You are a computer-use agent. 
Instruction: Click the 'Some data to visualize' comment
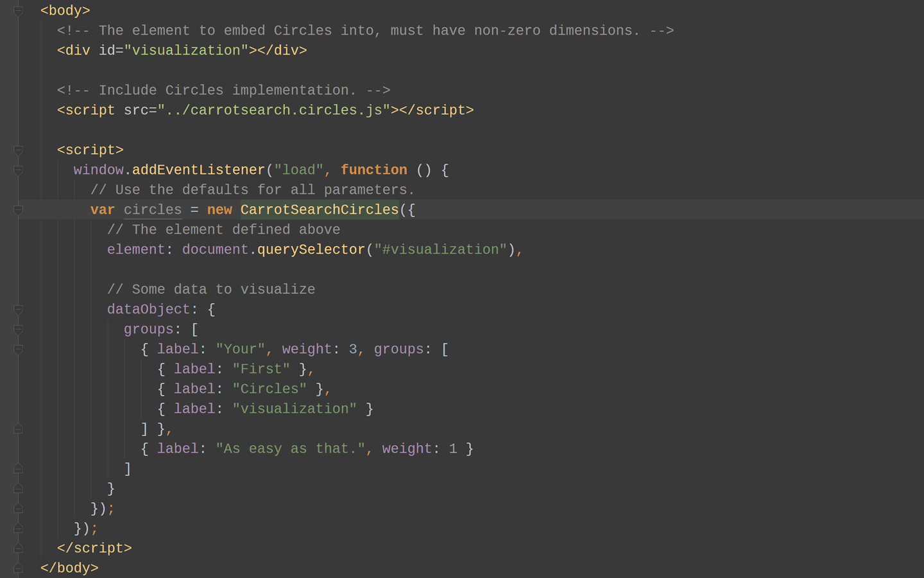click(211, 290)
